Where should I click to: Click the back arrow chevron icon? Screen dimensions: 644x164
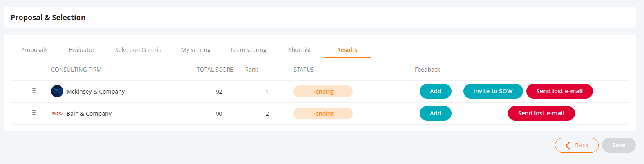pos(568,145)
